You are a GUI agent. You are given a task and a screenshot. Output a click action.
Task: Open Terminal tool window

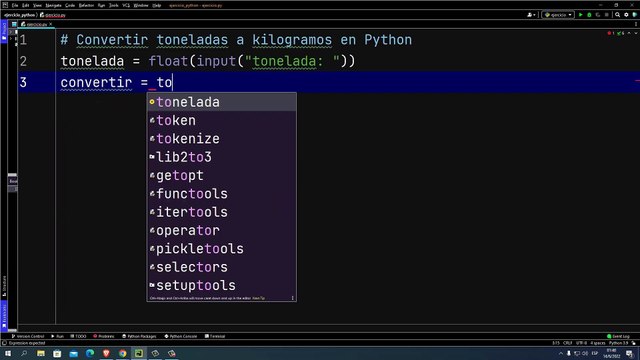[215, 336]
